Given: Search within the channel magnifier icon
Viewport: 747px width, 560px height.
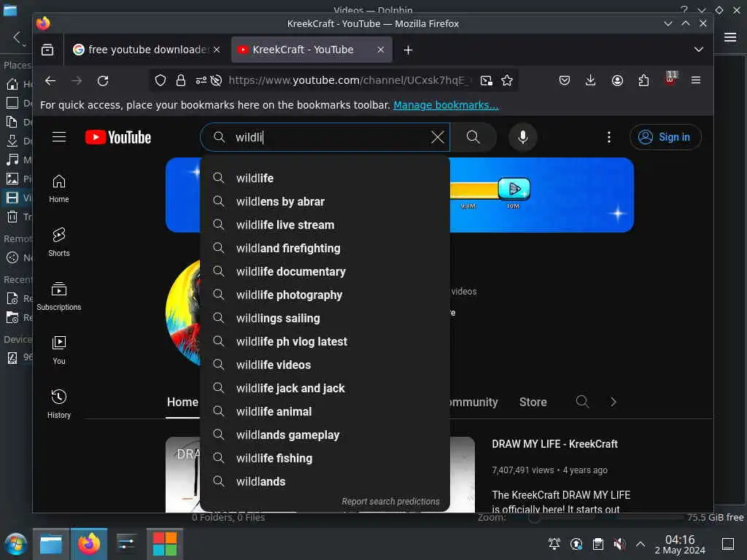Looking at the screenshot, I should pos(582,402).
